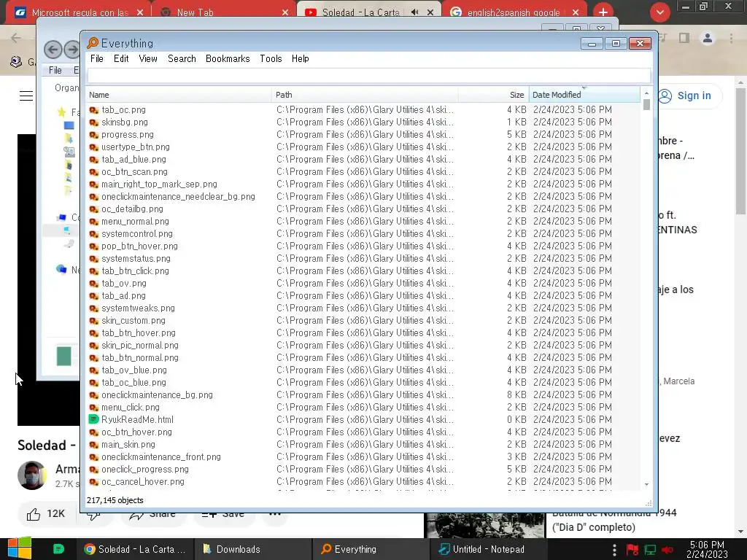Click the results scrollbar down arrow
This screenshot has width=747, height=560.
(646, 484)
